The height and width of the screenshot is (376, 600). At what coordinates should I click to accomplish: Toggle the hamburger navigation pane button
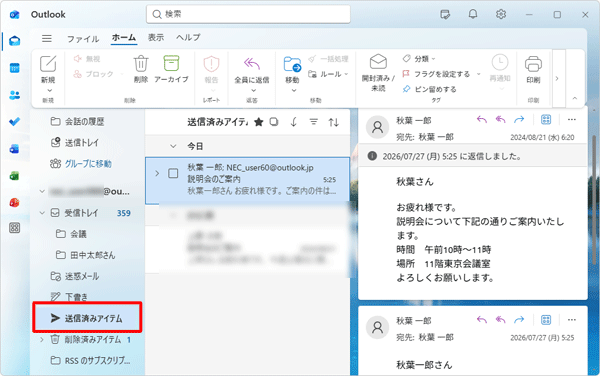pos(47,38)
